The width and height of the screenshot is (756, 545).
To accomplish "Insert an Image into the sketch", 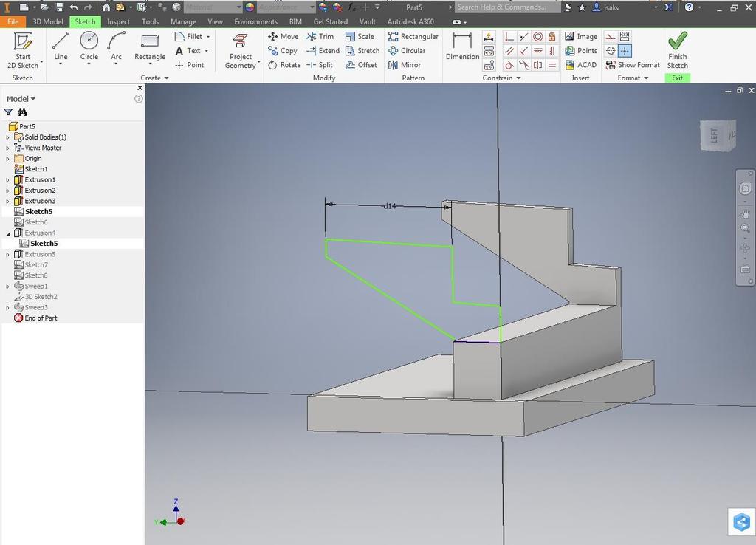I will point(581,37).
